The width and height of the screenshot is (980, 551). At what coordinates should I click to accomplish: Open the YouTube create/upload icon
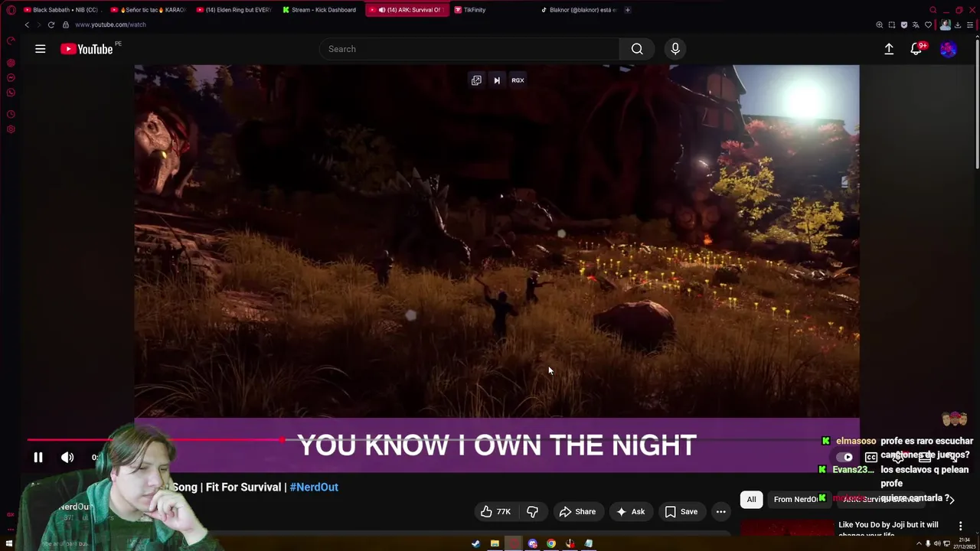(x=889, y=49)
